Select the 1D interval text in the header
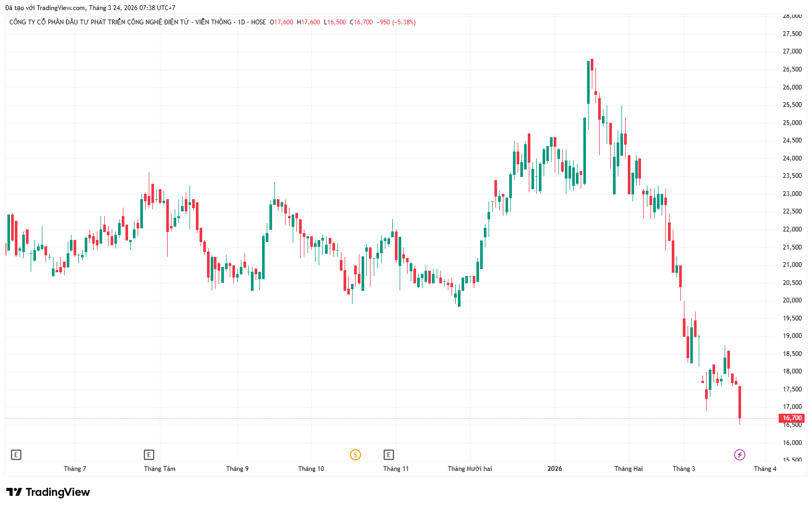This screenshot has height=508, width=812. pos(241,22)
